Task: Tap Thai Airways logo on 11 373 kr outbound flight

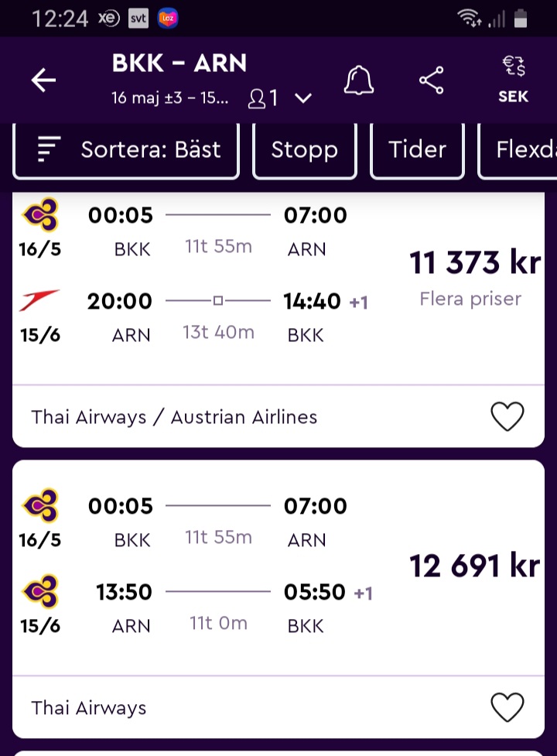Action: [39, 216]
